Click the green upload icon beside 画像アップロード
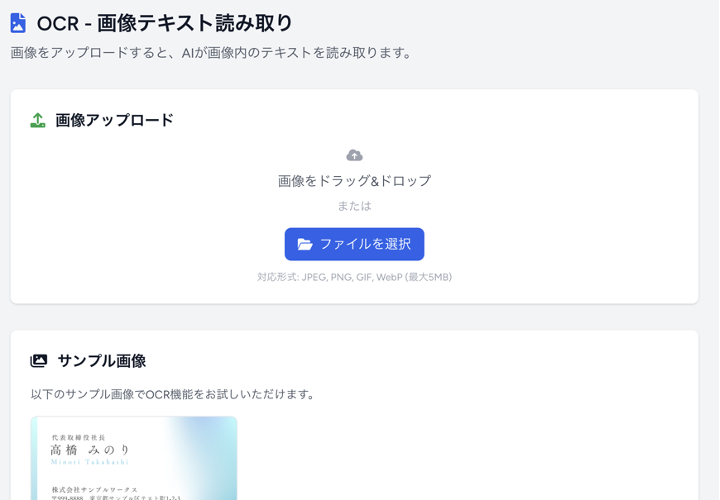The width and height of the screenshot is (720, 500). 38,120
